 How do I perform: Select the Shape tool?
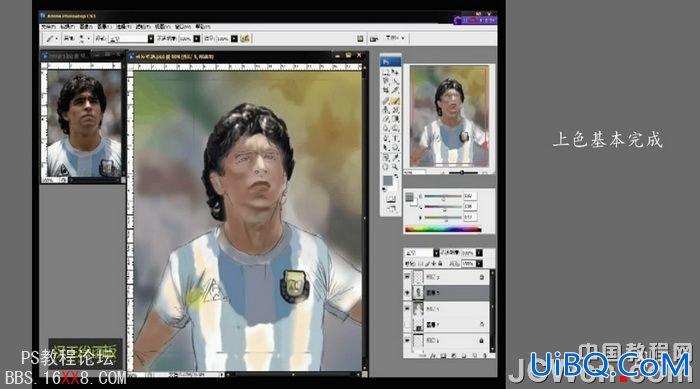click(x=396, y=146)
